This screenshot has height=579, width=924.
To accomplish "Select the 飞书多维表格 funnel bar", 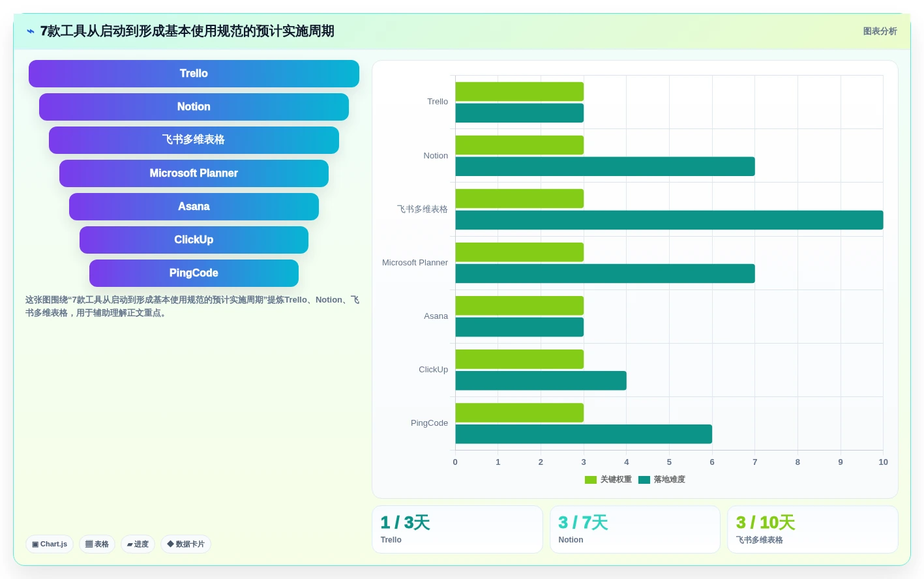I will tap(194, 140).
